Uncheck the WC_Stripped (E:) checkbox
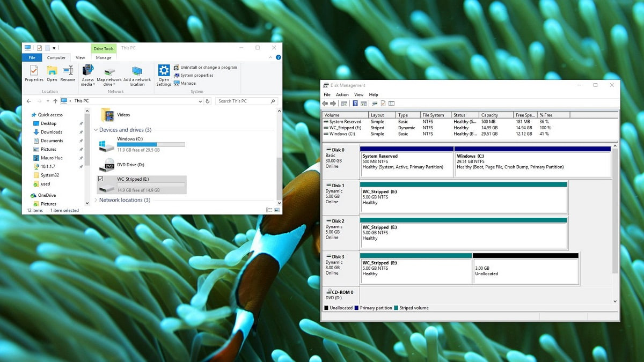The image size is (644, 362). point(101,179)
